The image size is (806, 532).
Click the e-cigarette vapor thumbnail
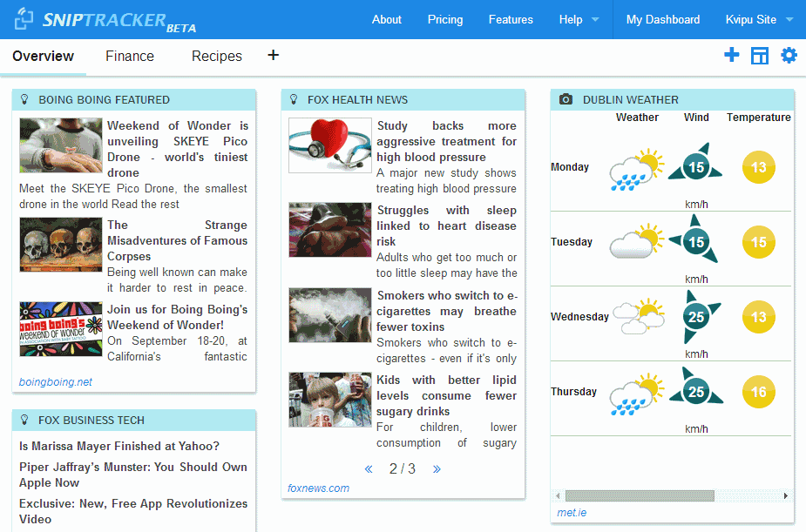point(330,315)
